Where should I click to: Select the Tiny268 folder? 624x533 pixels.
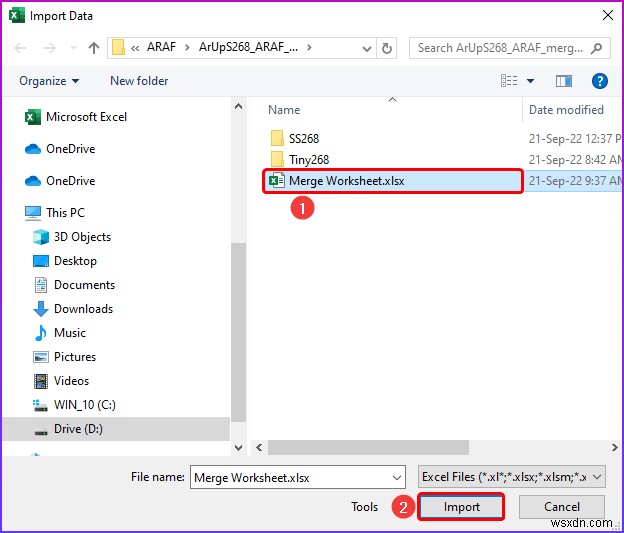[x=300, y=160]
